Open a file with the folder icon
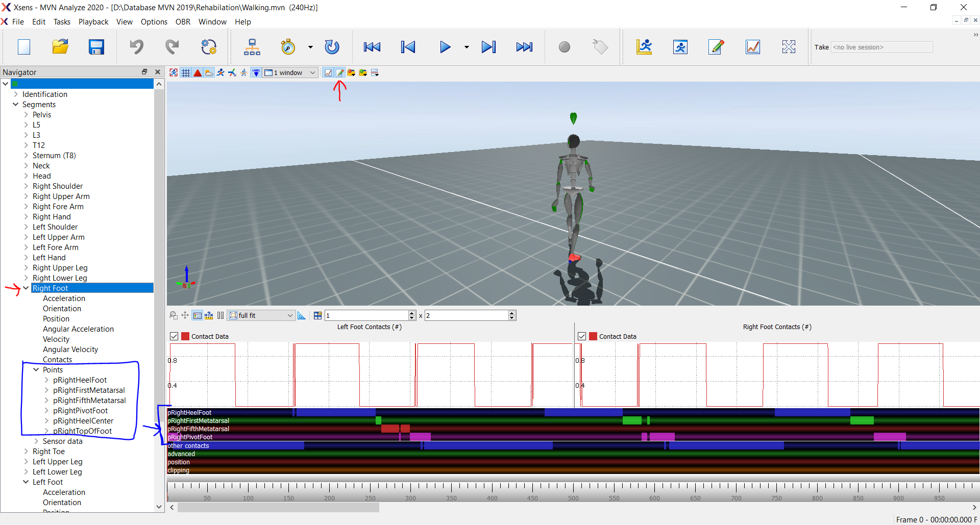 tap(60, 47)
